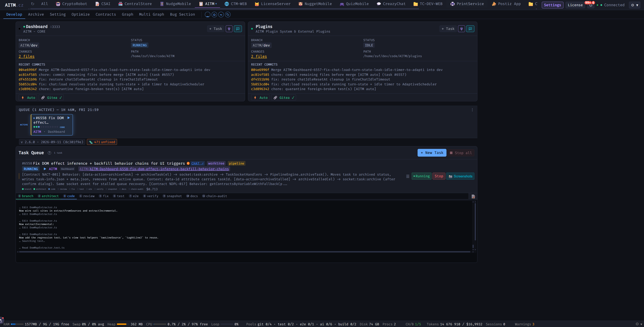The height and width of the screenshot is (327, 644).
Task: Click the tilde circle icon in the sub-navigation
Action: click(x=221, y=14)
